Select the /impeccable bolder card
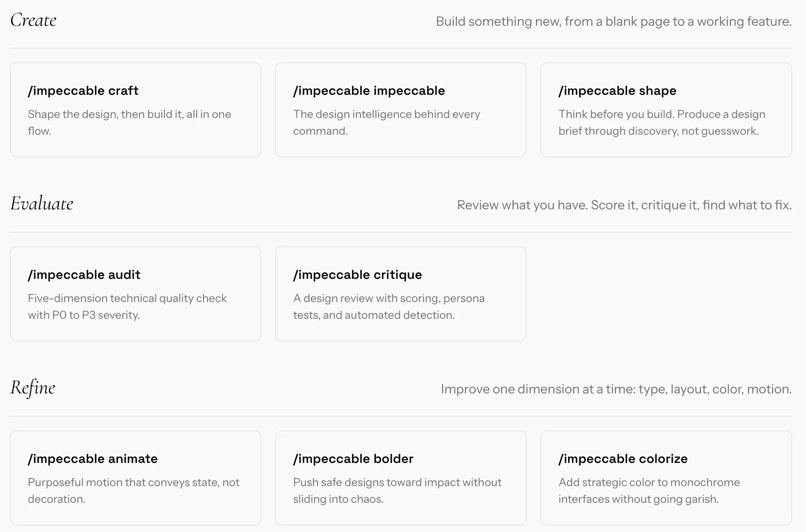Screen dimensions: 806x532 [401, 478]
